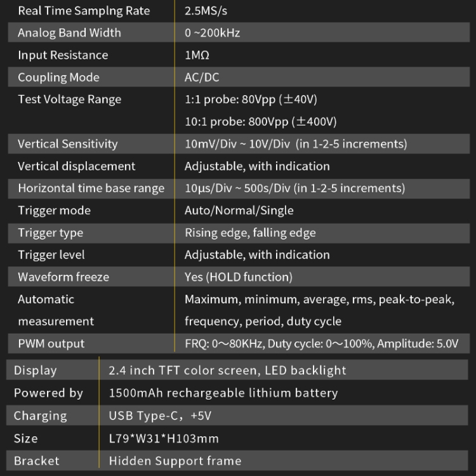
Task: Click the Analog Band Width row label
Action: pos(69,33)
